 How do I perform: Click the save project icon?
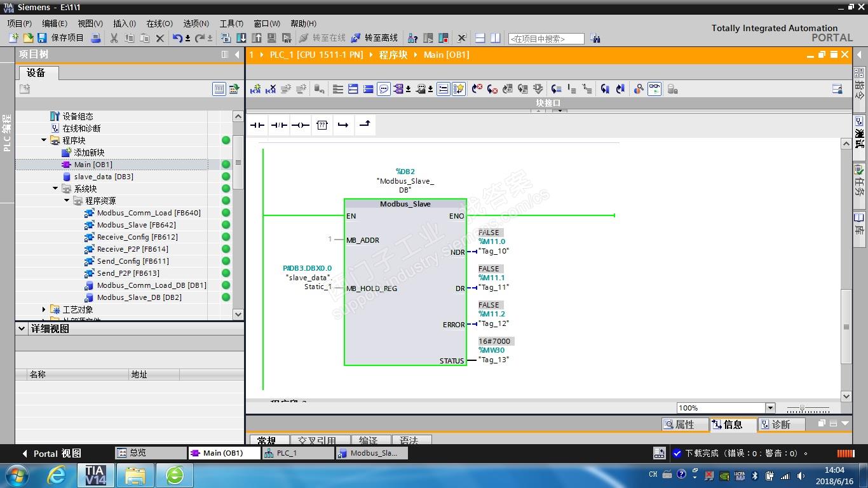coord(42,38)
